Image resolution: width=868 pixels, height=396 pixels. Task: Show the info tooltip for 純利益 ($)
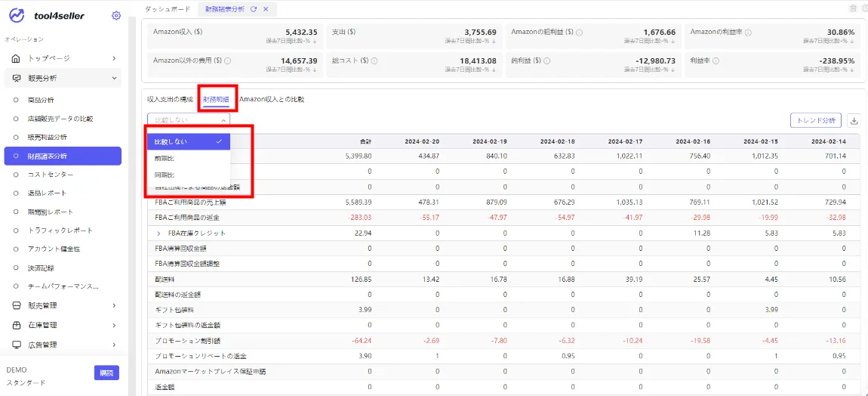(x=547, y=61)
